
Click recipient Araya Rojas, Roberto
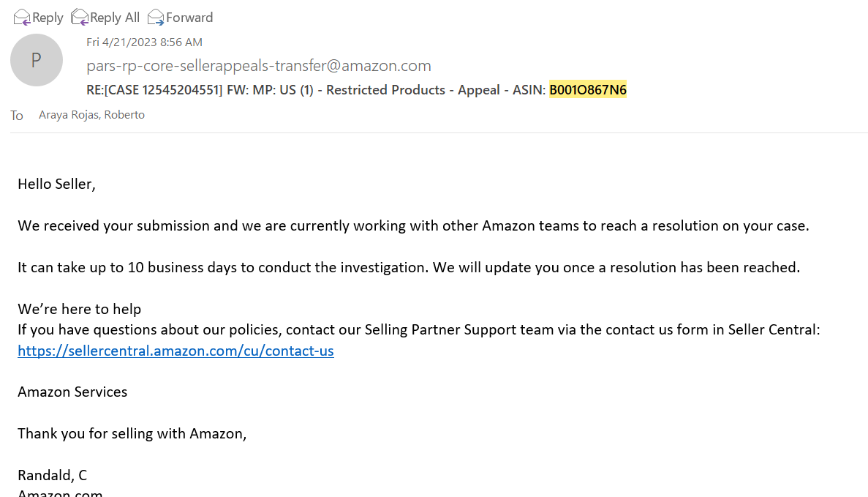(x=91, y=115)
